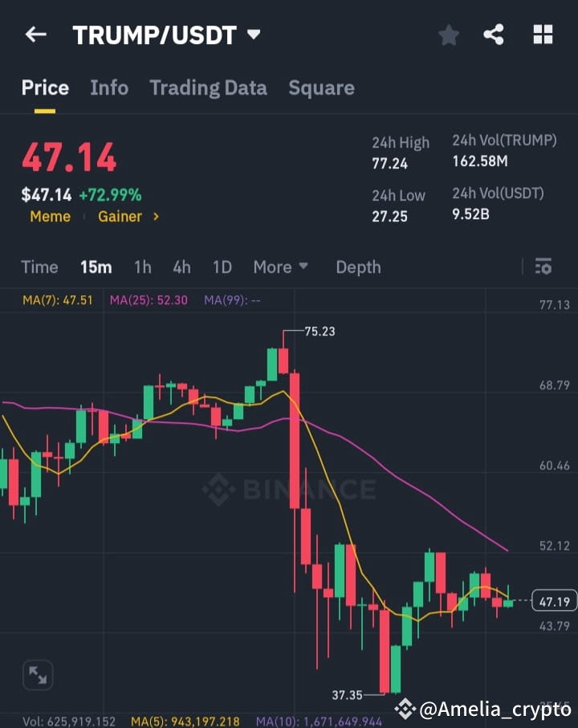The image size is (578, 728).
Task: Open chart indicator settings icon right of Depth
Action: [543, 266]
